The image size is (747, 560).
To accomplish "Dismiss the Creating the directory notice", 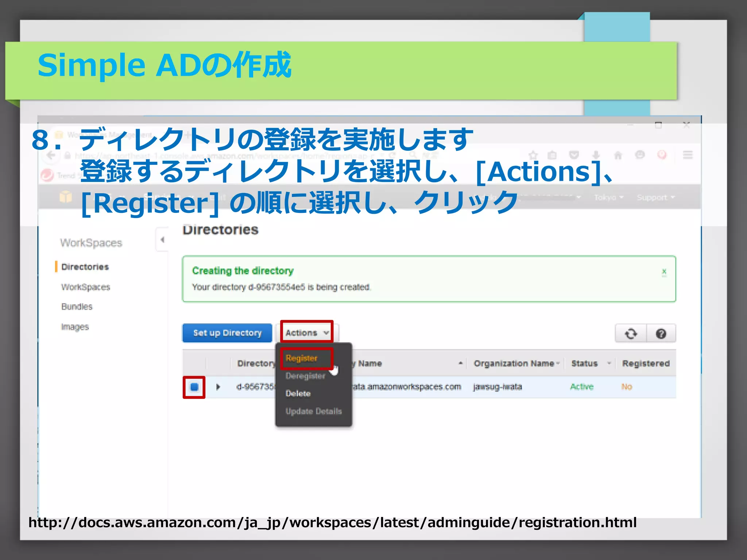I will coord(664,272).
